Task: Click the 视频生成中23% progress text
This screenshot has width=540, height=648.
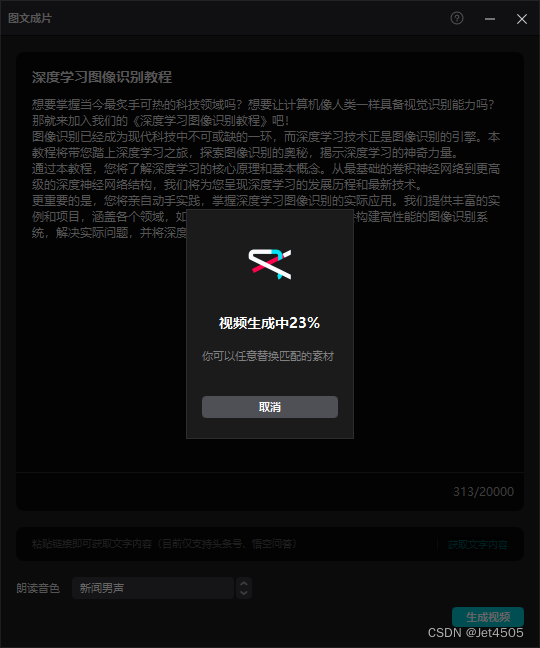Action: click(269, 323)
